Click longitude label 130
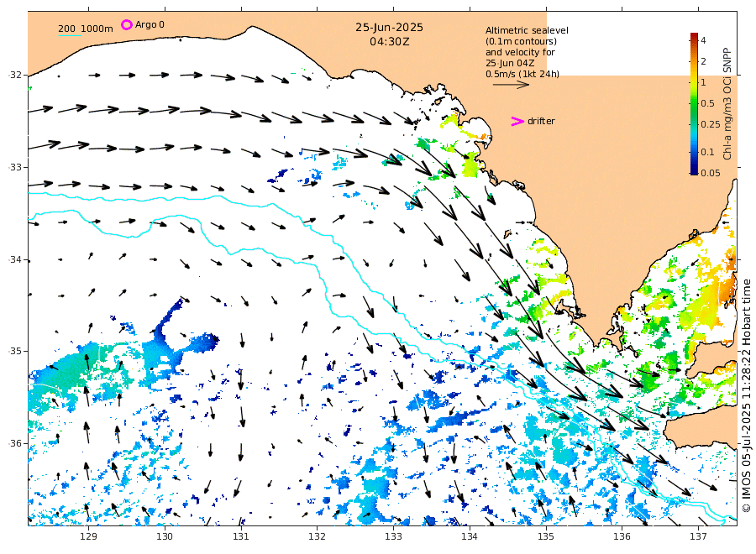This screenshot has width=756, height=554. pos(165,536)
